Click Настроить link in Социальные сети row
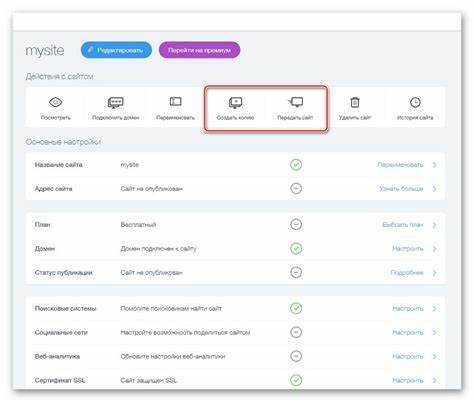This screenshot has height=402, width=474. click(408, 333)
